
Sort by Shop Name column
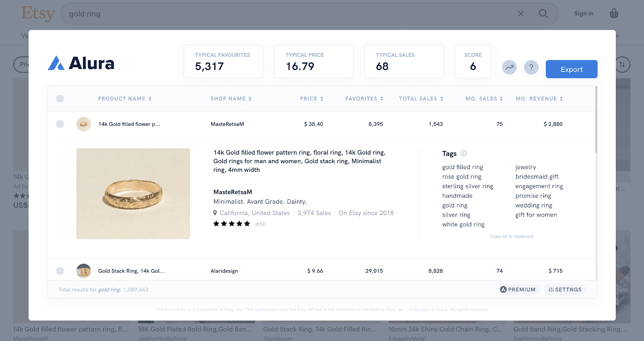pyautogui.click(x=231, y=99)
